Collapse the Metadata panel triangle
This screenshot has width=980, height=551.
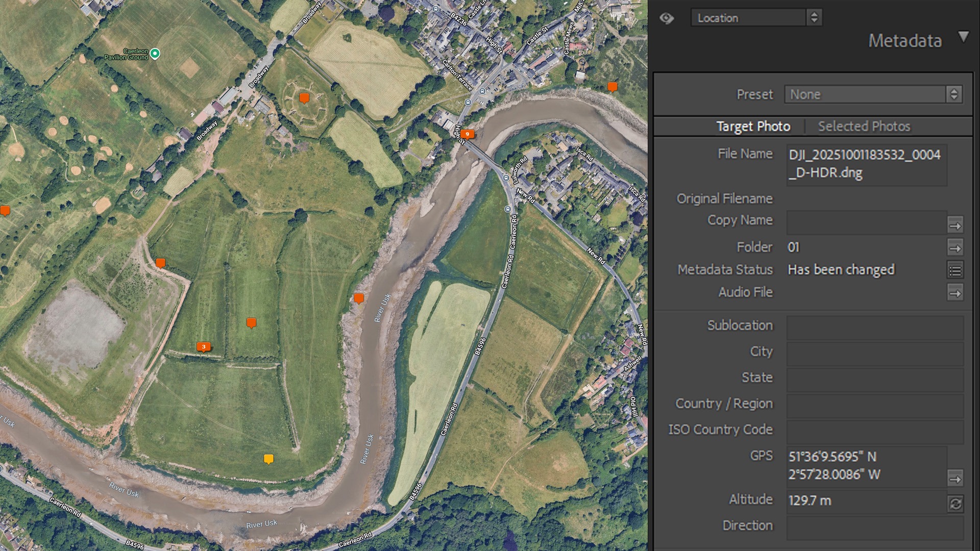963,37
